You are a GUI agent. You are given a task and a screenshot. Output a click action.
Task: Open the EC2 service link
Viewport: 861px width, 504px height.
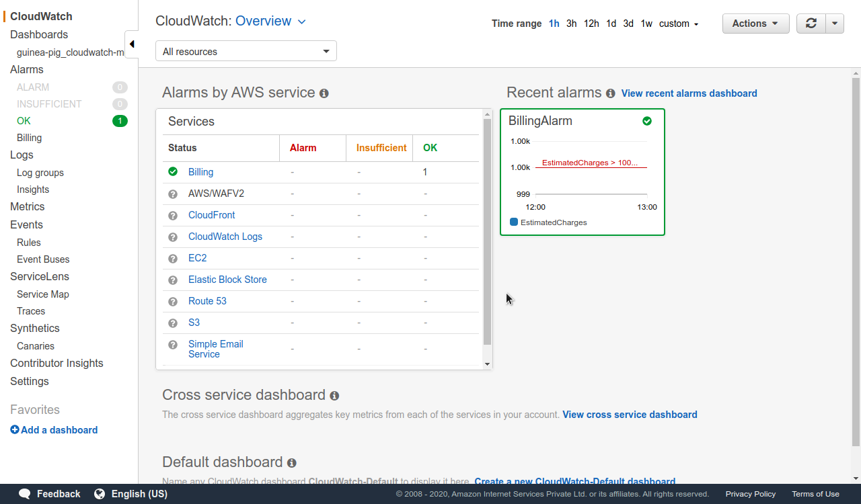198,258
